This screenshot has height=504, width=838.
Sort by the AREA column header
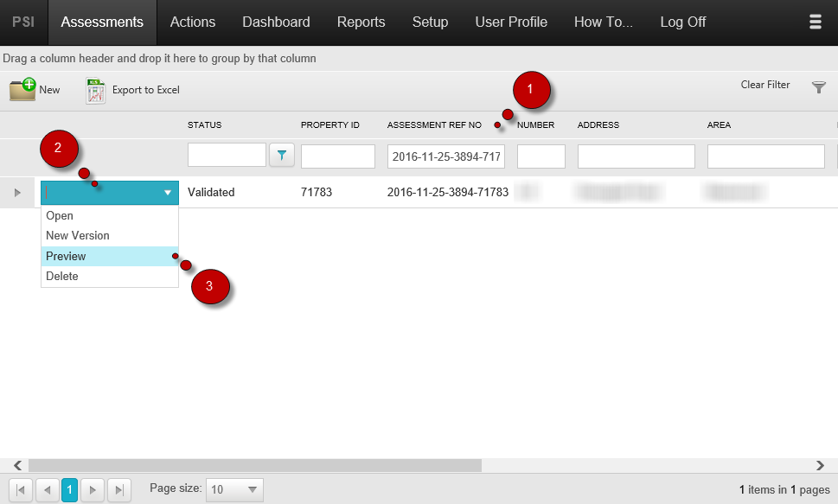click(x=719, y=125)
